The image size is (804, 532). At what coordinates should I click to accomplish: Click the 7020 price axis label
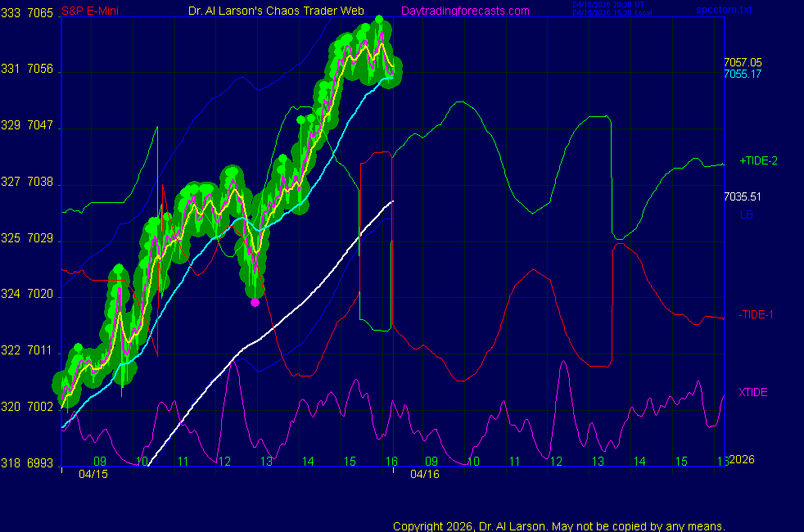click(x=40, y=294)
